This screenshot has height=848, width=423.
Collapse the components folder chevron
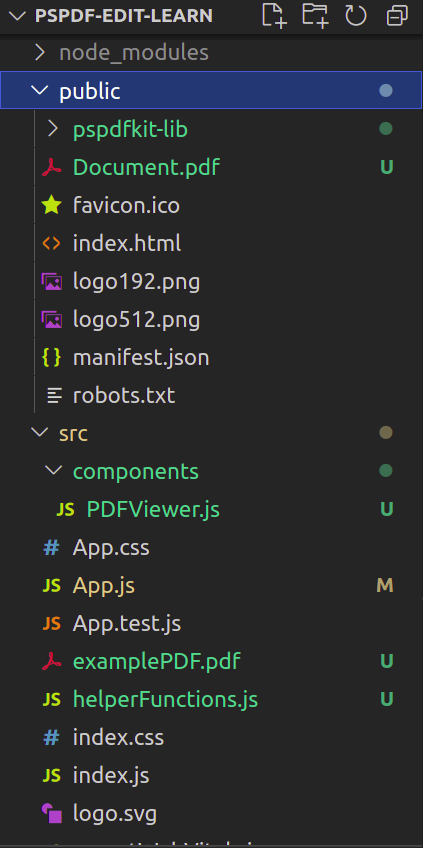53,470
